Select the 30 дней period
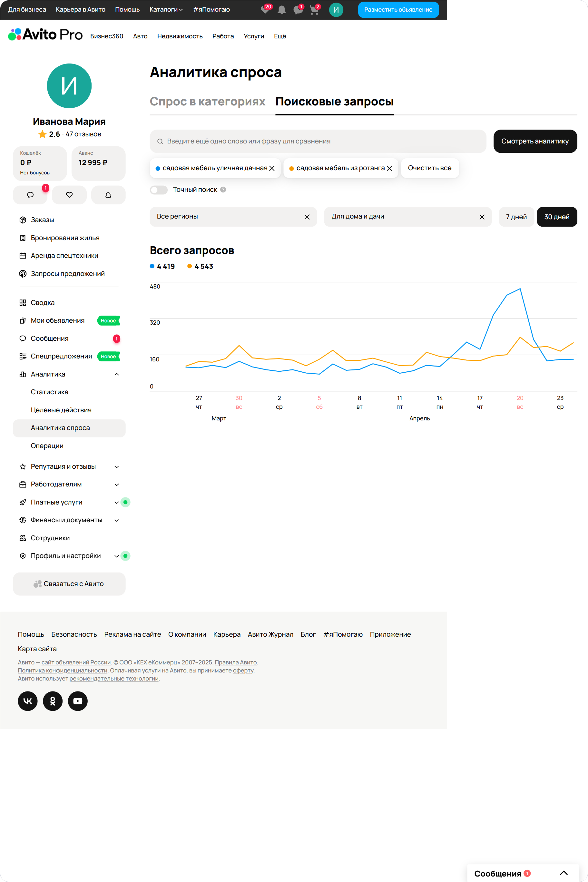Viewport: 588px width, 882px height. tap(556, 217)
